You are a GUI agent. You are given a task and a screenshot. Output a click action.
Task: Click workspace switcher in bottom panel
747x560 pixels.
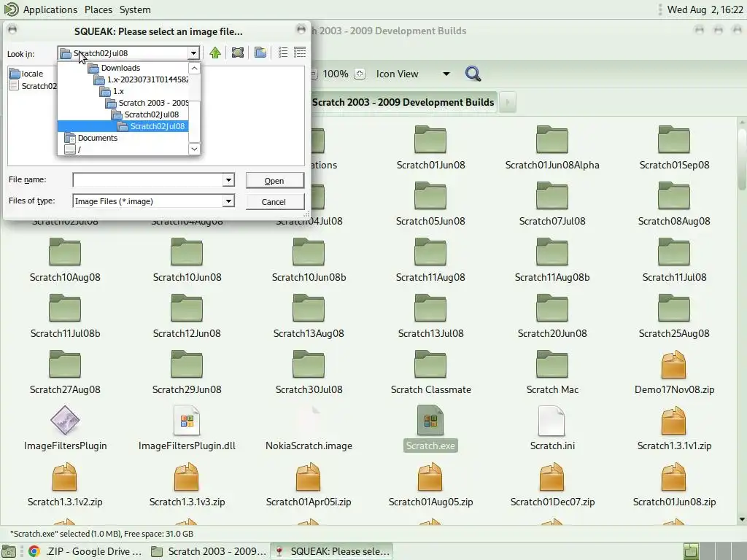coord(713,551)
